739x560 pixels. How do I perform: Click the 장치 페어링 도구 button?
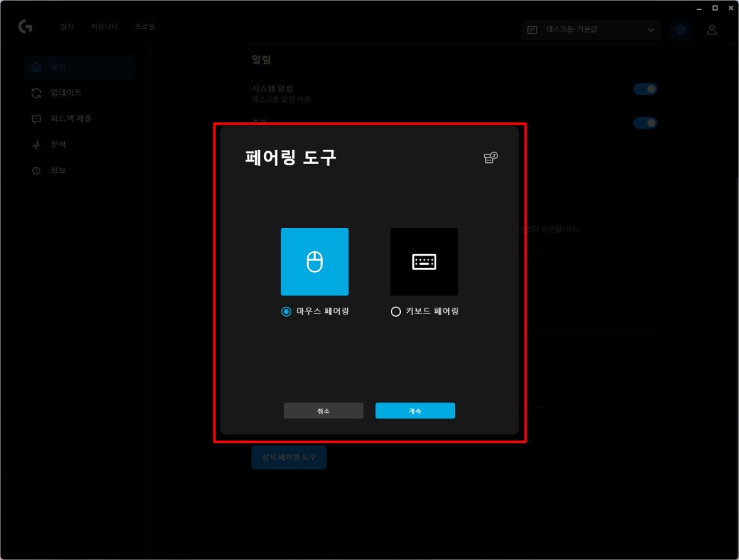pyautogui.click(x=289, y=457)
